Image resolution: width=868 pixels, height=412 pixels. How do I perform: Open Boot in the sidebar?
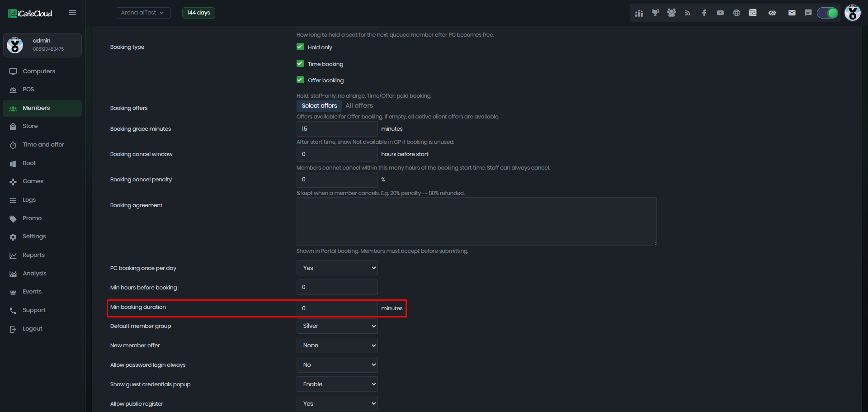(x=42, y=163)
